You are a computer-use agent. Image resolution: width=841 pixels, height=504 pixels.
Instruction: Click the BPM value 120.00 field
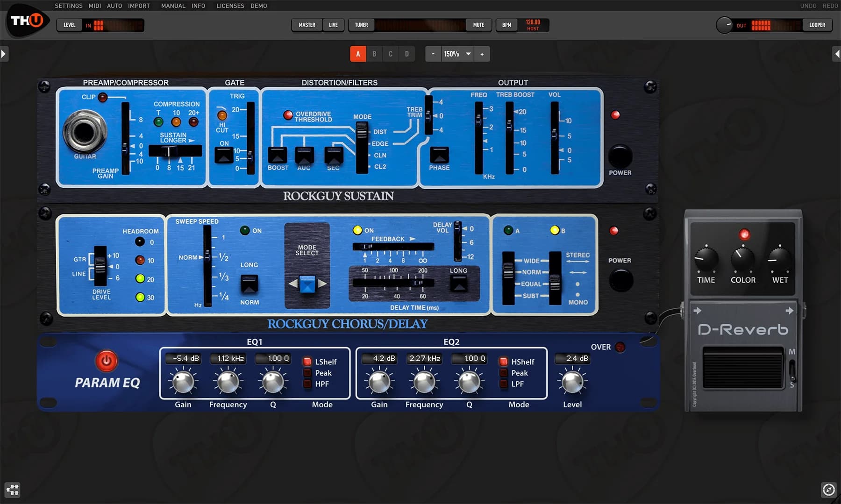(x=533, y=25)
